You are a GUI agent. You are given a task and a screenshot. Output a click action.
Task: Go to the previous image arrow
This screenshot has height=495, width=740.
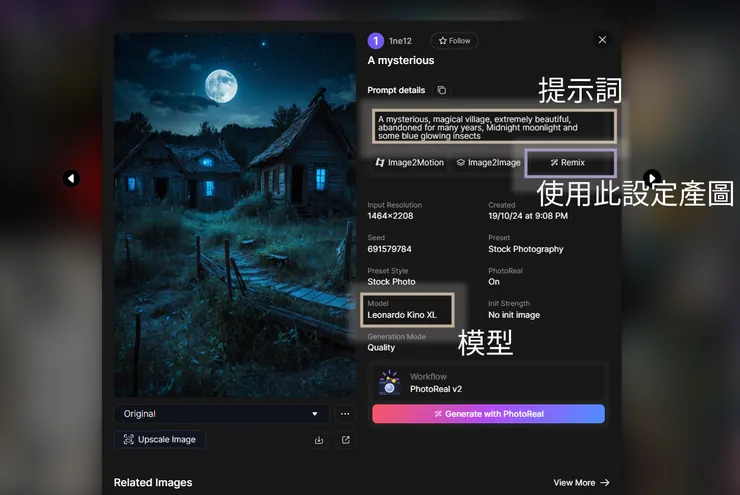pos(71,178)
